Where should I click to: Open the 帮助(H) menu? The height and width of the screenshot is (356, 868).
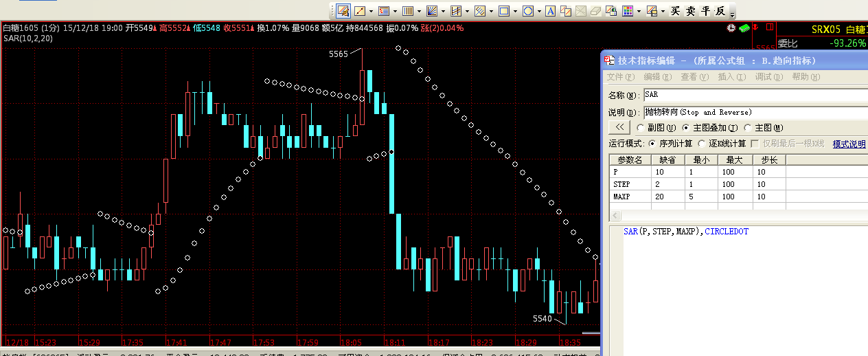pos(806,77)
